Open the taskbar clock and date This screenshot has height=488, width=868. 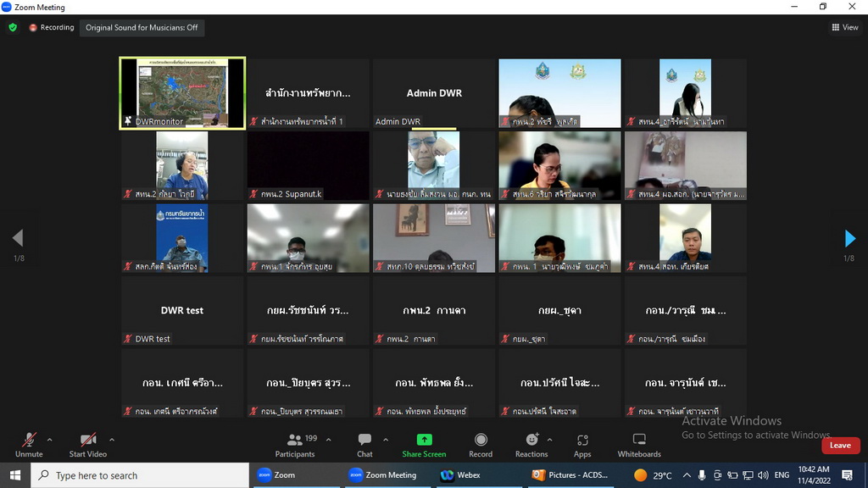(814, 475)
